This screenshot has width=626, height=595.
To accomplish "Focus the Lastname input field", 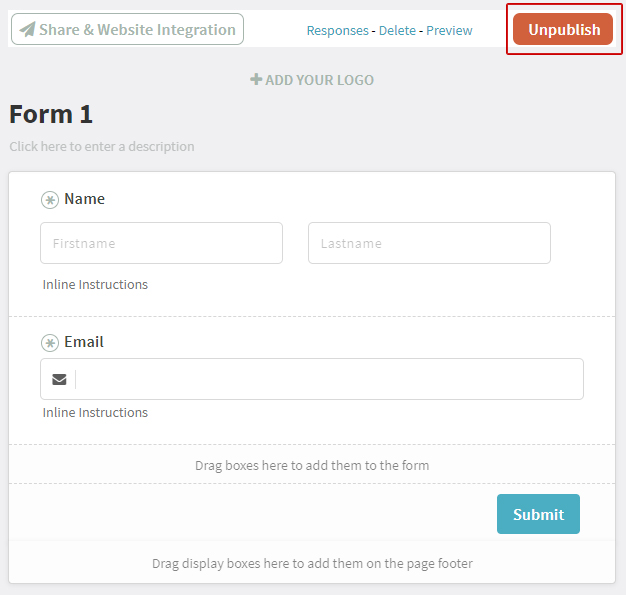I will pos(429,243).
